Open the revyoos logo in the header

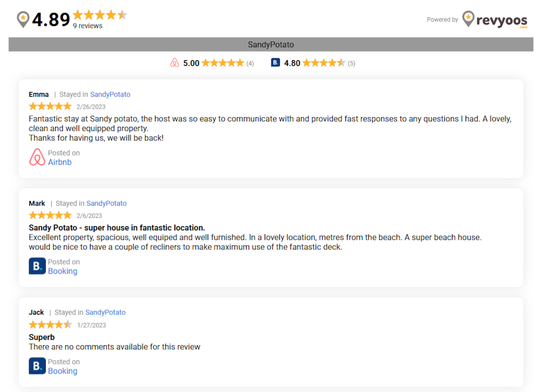tap(495, 20)
